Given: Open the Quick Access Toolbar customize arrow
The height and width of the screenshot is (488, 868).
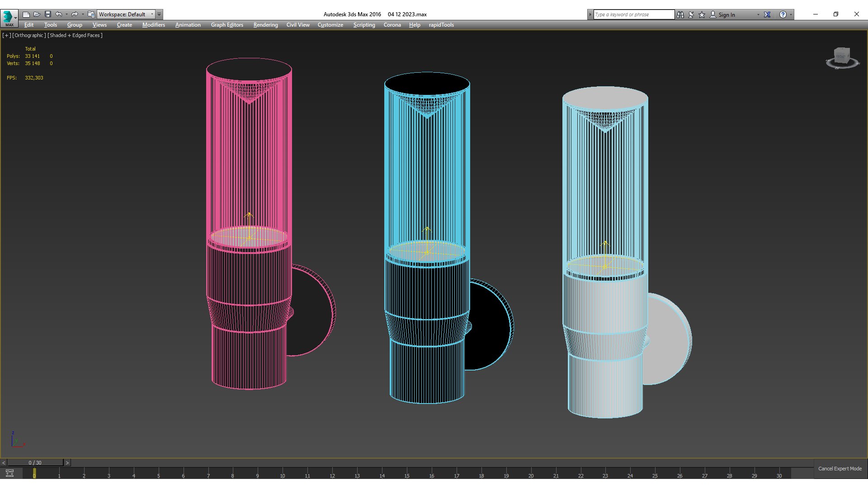Looking at the screenshot, I should (x=159, y=14).
